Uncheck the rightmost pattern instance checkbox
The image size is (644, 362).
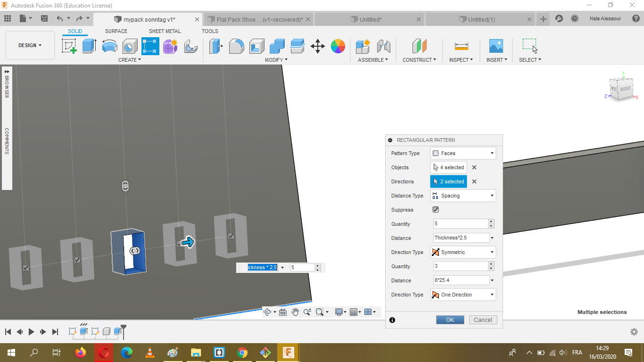(231, 236)
